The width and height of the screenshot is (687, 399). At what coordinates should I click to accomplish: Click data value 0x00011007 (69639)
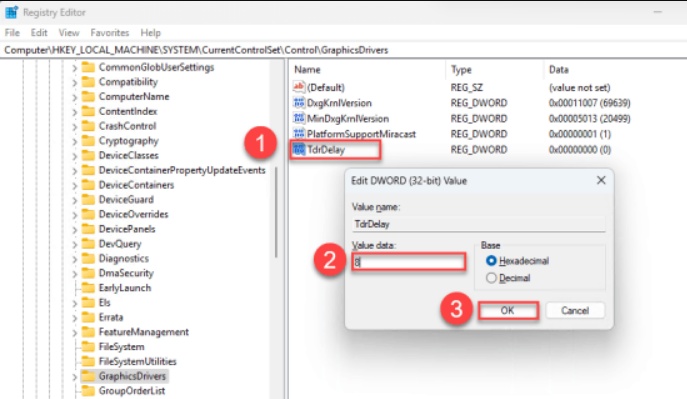tap(589, 103)
